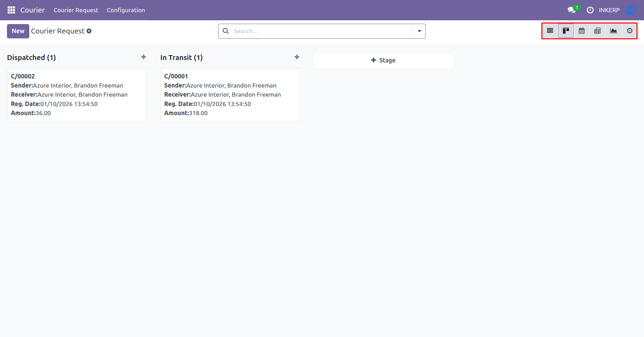Switch to calendar view

pyautogui.click(x=582, y=31)
